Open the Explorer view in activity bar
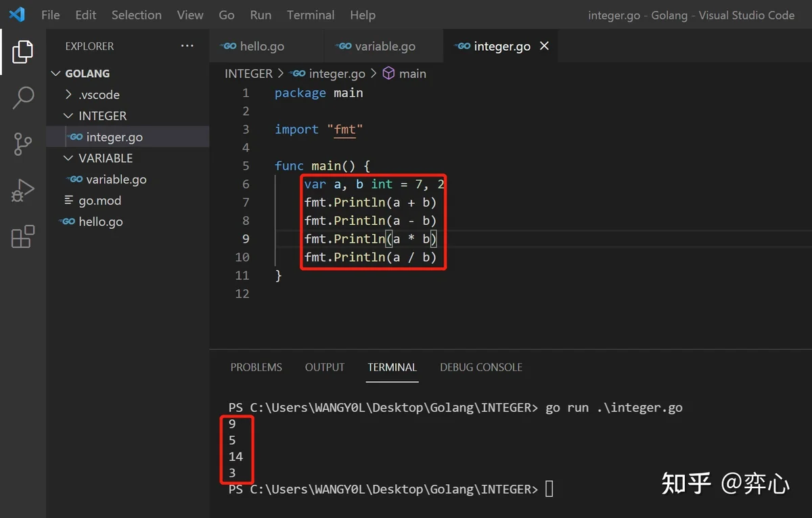The width and height of the screenshot is (812, 518). coord(22,51)
